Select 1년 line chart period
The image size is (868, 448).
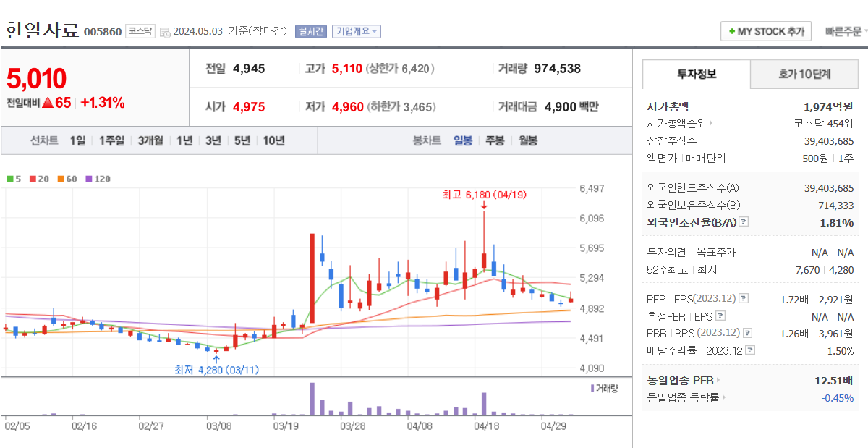[x=184, y=140]
